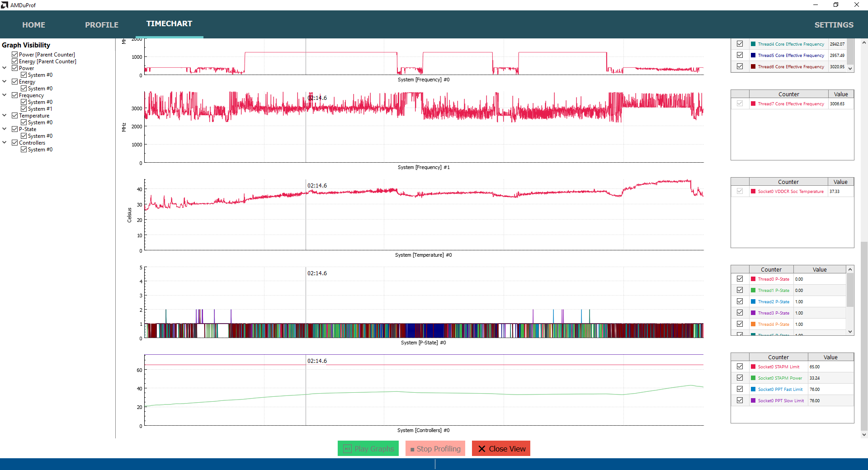Image resolution: width=868 pixels, height=470 pixels.
Task: Click Thread0 P-State red color swatch
Action: [x=753, y=279]
